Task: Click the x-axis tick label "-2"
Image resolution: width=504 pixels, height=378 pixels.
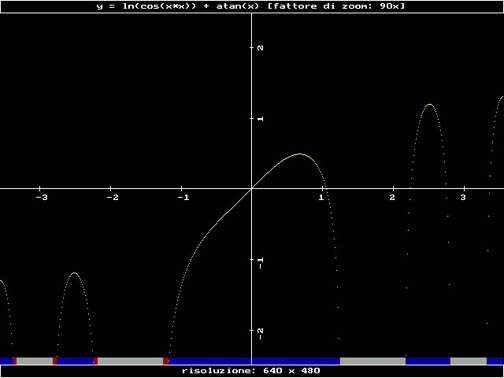Action: point(113,197)
